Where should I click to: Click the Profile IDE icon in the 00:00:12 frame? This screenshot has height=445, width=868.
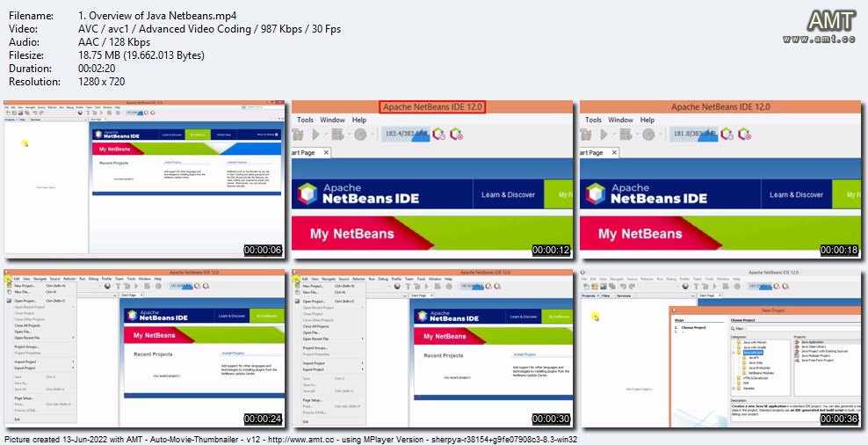coord(439,134)
